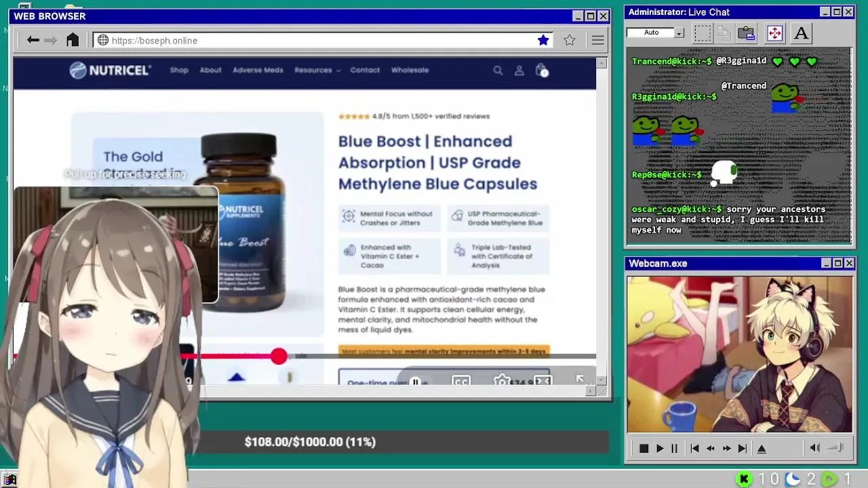Open the Nutricel site search

click(x=498, y=70)
